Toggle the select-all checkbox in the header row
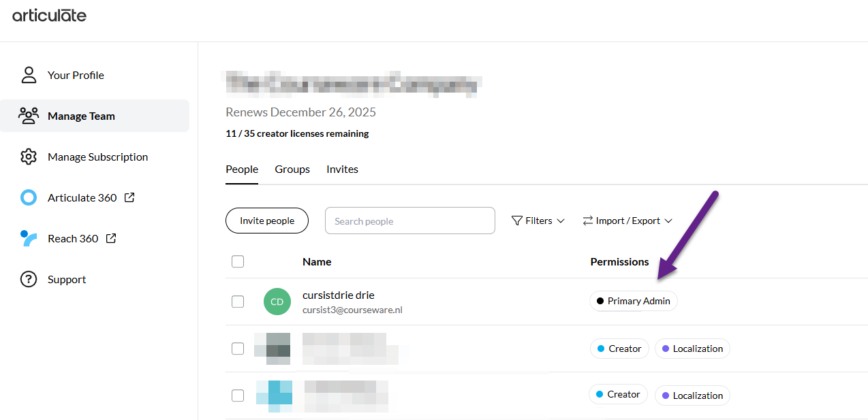This screenshot has height=420, width=868. [x=238, y=261]
